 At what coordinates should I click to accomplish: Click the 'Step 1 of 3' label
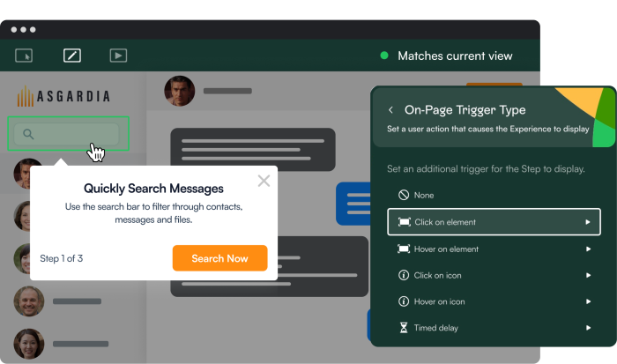click(62, 258)
